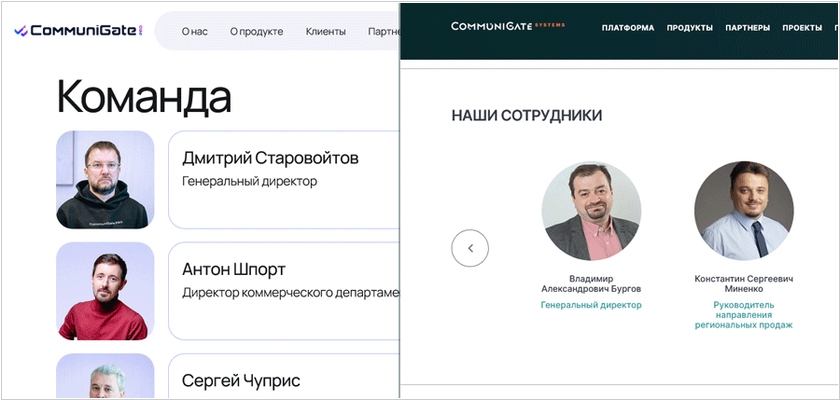Open the 'ПЛАТФОРМА' navigation item
The image size is (840, 400).
coord(628,28)
